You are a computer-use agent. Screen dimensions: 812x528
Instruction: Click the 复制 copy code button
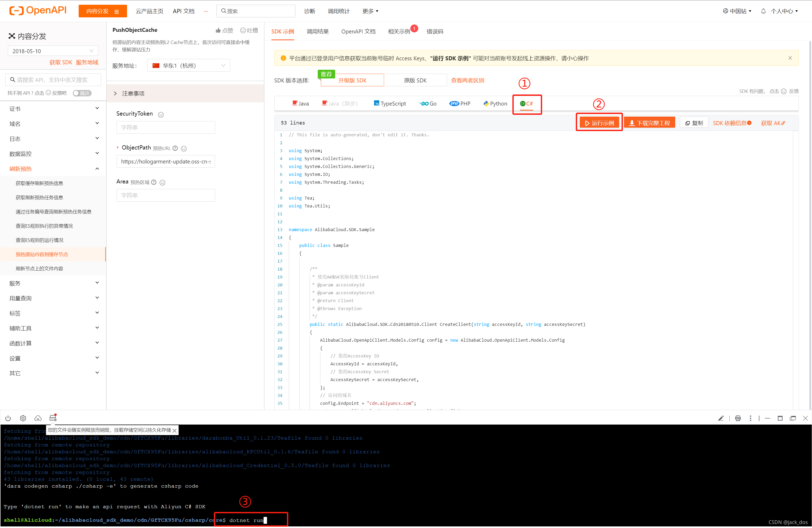[x=694, y=123]
